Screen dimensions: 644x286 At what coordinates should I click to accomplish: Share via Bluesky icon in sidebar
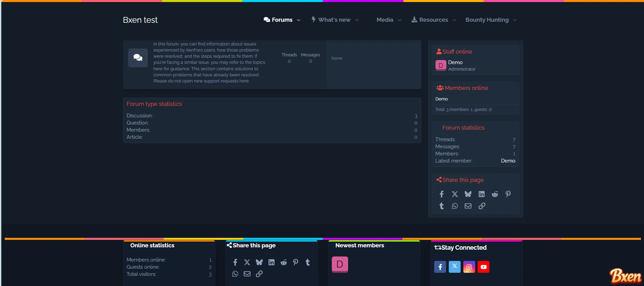[x=468, y=194]
